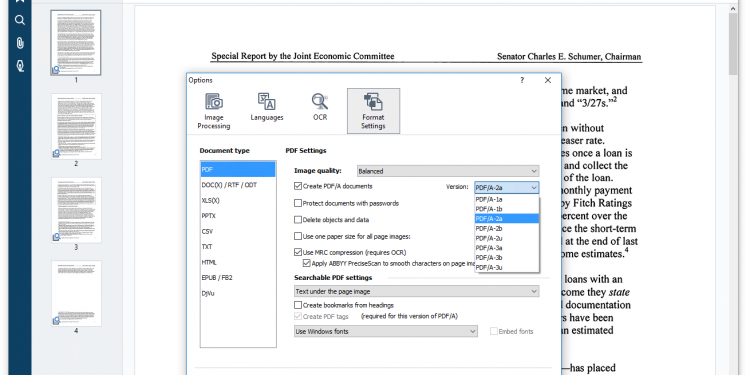Select CSV document type

[x=238, y=231]
